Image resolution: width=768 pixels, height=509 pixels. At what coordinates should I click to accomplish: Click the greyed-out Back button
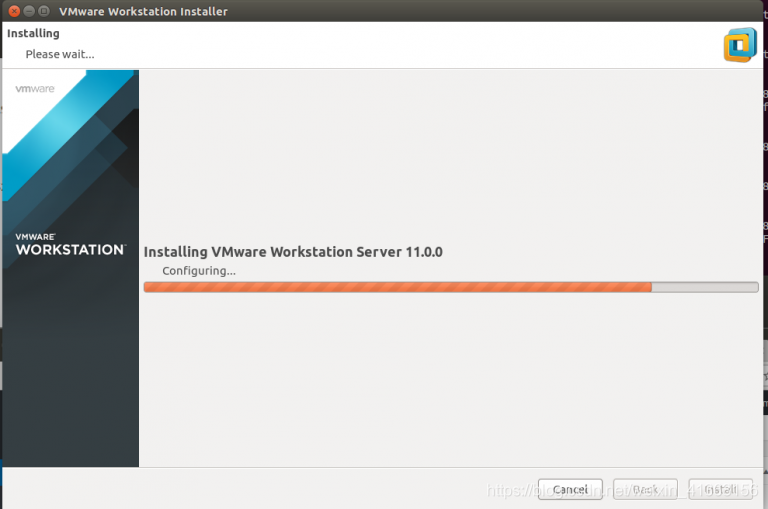[x=645, y=489]
